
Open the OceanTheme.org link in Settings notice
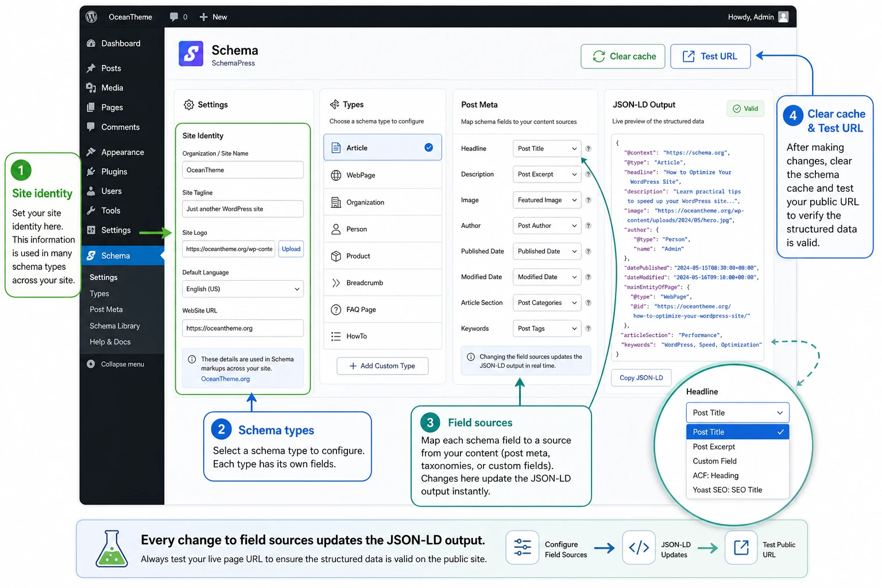pos(226,379)
